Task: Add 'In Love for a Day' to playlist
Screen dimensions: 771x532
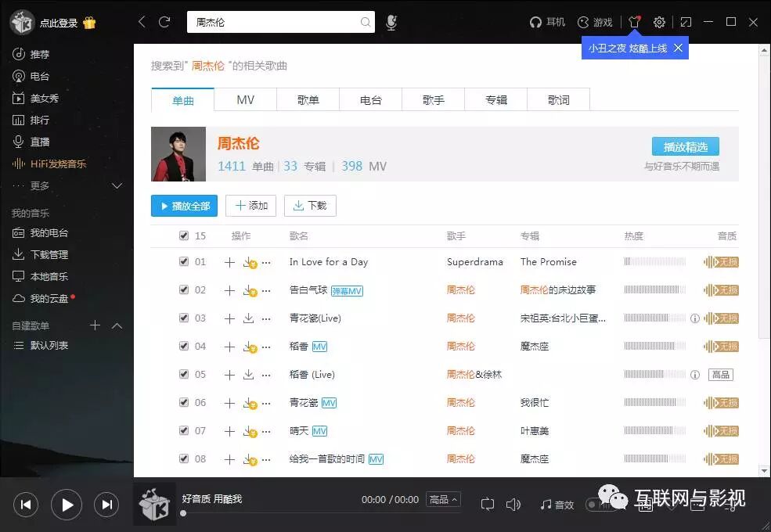Action: tap(229, 262)
